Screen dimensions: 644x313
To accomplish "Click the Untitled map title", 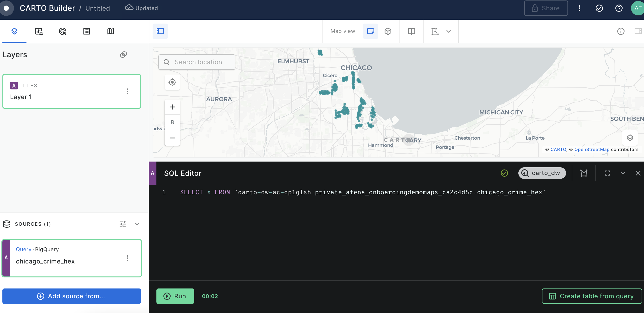I will point(97,8).
